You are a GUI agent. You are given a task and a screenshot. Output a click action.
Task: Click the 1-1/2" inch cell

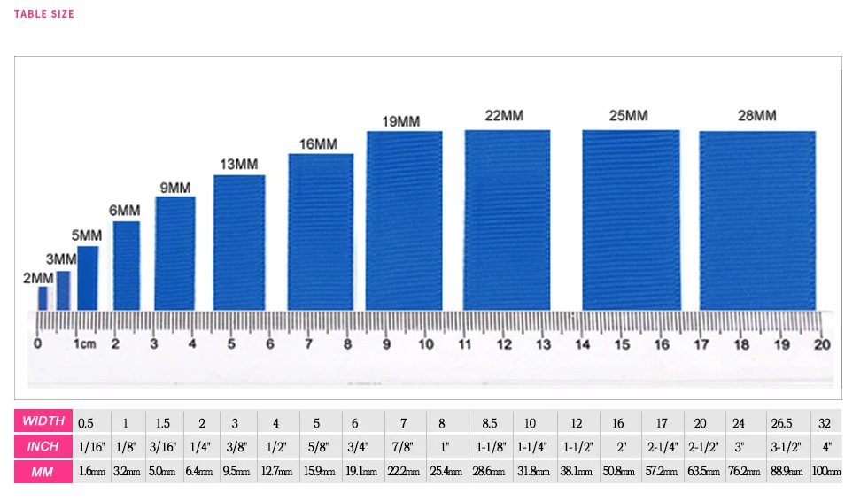(577, 447)
